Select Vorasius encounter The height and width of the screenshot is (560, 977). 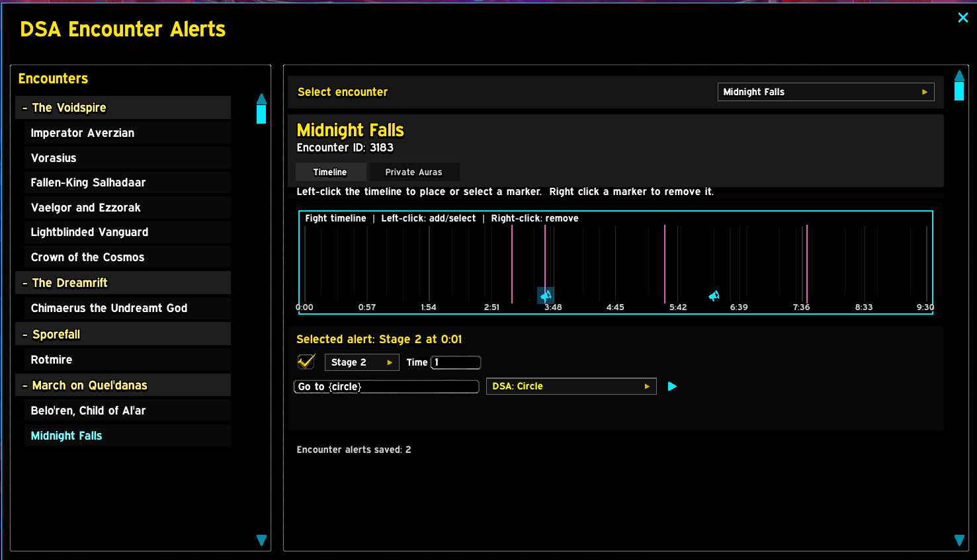(128, 158)
